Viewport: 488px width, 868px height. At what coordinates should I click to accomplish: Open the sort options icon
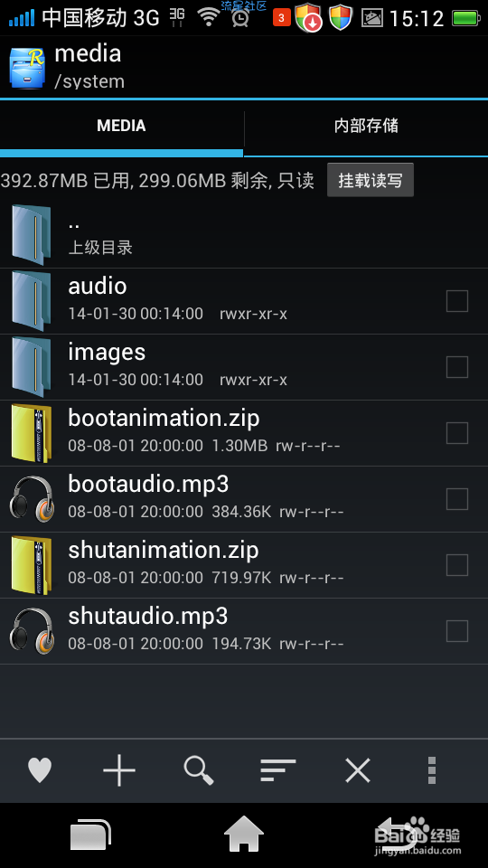277,770
